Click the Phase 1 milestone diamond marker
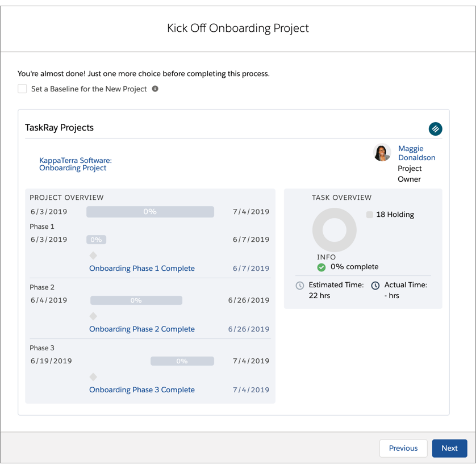The image size is (476, 469). click(93, 256)
